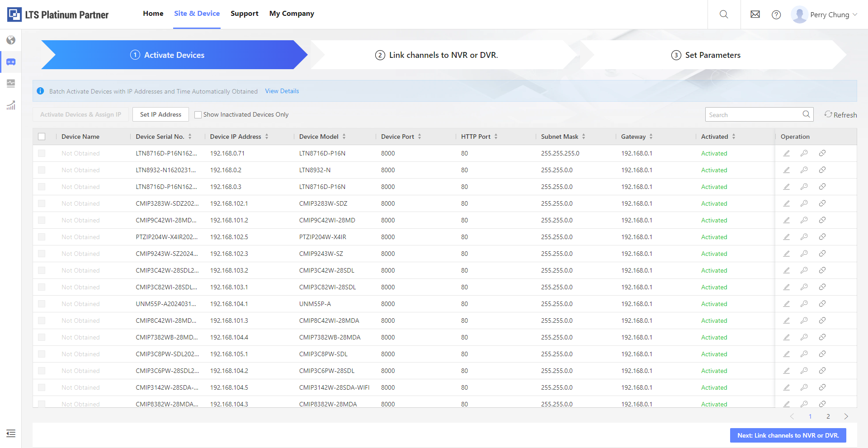Image resolution: width=868 pixels, height=448 pixels.
Task: Sort the table by Activated column arrows
Action: click(x=734, y=137)
